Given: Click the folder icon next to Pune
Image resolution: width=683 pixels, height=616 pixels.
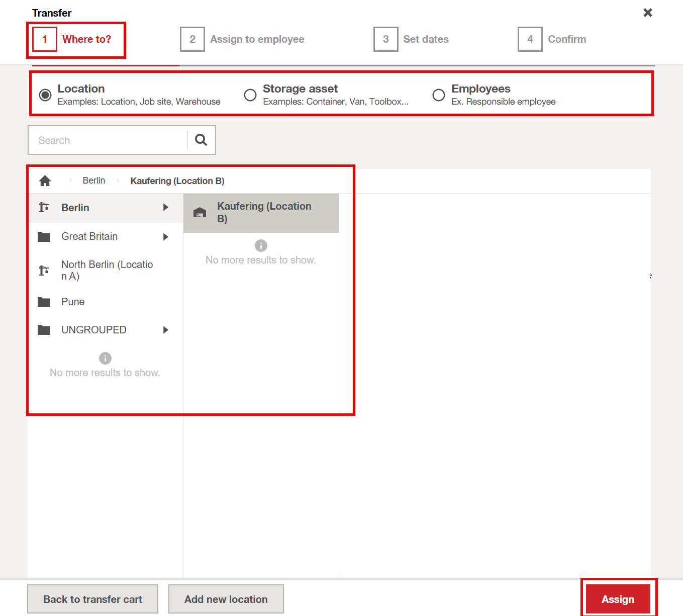Looking at the screenshot, I should pyautogui.click(x=44, y=302).
